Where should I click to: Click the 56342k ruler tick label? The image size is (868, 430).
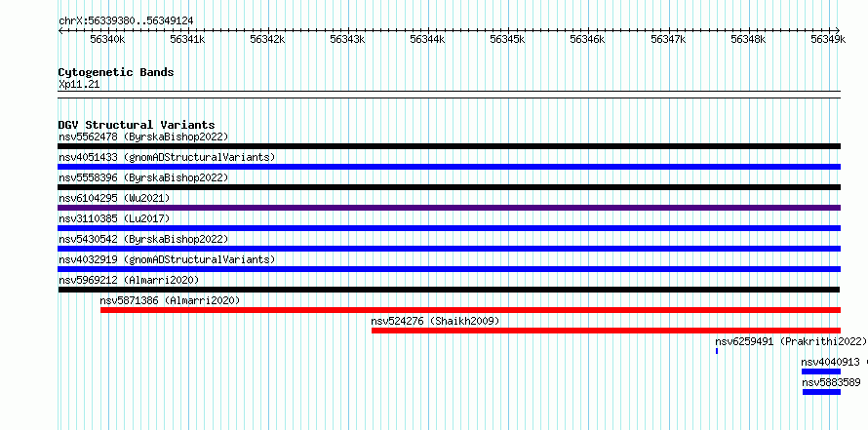point(268,39)
